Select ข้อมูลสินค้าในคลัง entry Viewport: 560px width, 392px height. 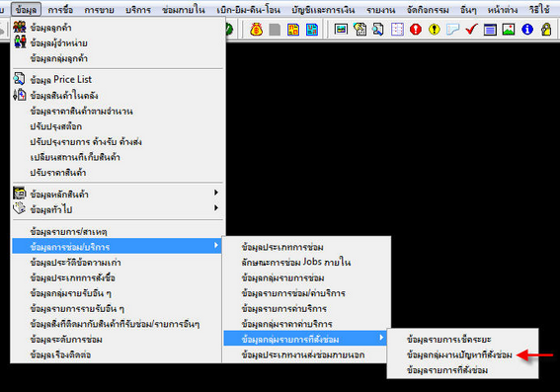(118, 96)
